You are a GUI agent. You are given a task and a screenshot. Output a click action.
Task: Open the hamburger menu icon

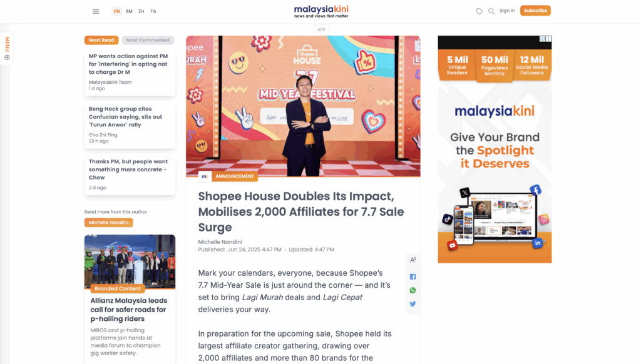click(96, 11)
